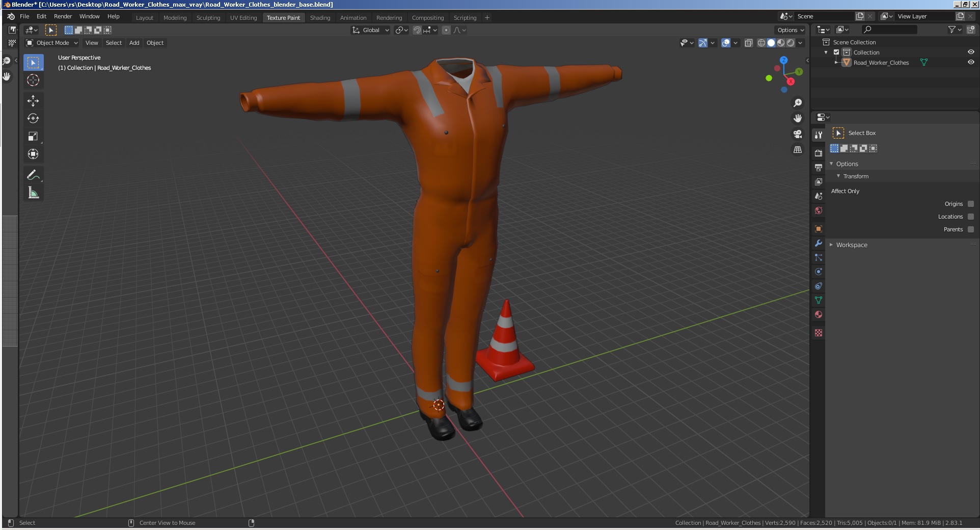Expand Road_Worker_Clothes object in outliner

pyautogui.click(x=836, y=62)
